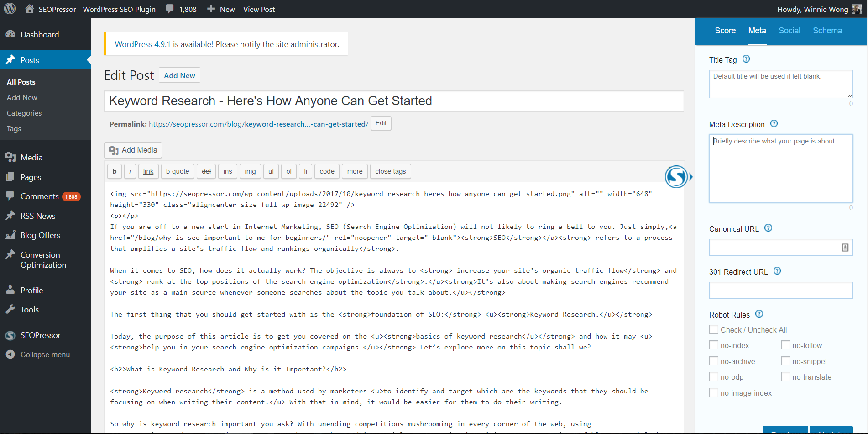Toggle the SEOPressor floating panel logo
Viewport: 868px width, 434px height.
pyautogui.click(x=676, y=177)
